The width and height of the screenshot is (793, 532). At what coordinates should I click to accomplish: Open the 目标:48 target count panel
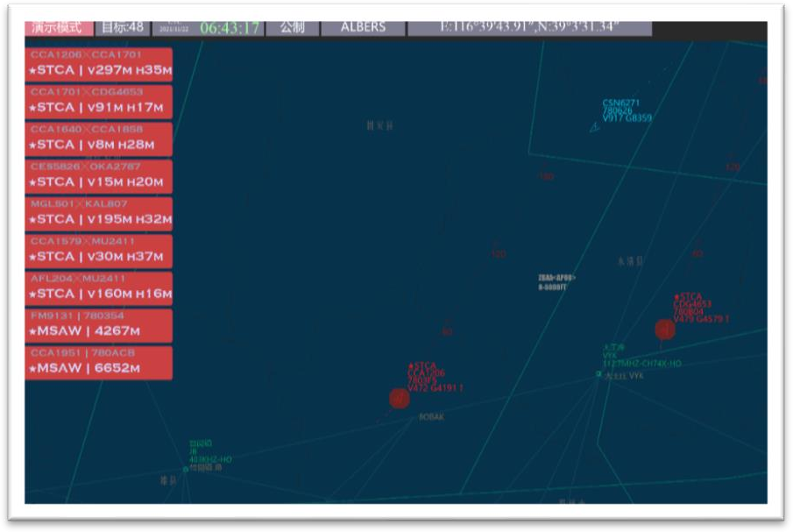[122, 27]
